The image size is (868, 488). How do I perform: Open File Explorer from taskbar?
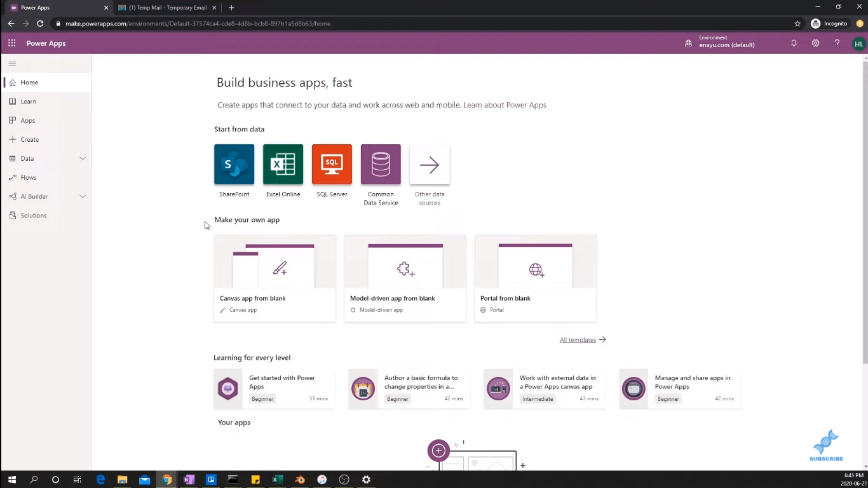coord(122,480)
